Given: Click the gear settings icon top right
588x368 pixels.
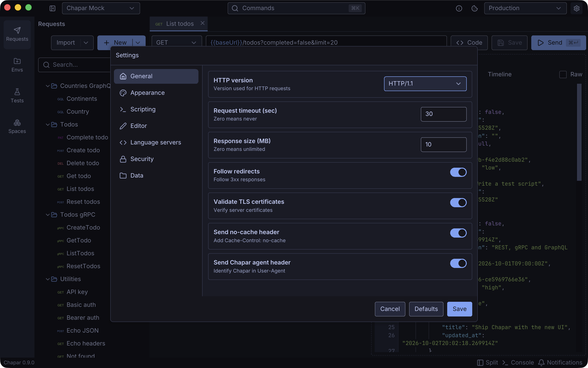Looking at the screenshot, I should coord(577,8).
